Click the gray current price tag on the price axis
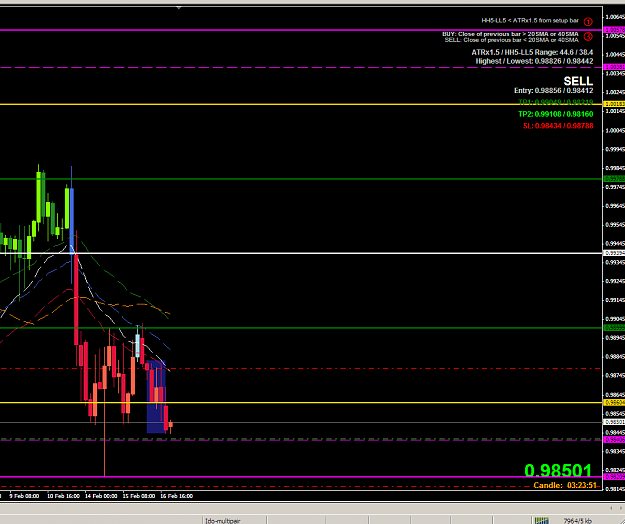This screenshot has width=625, height=524. [x=614, y=422]
